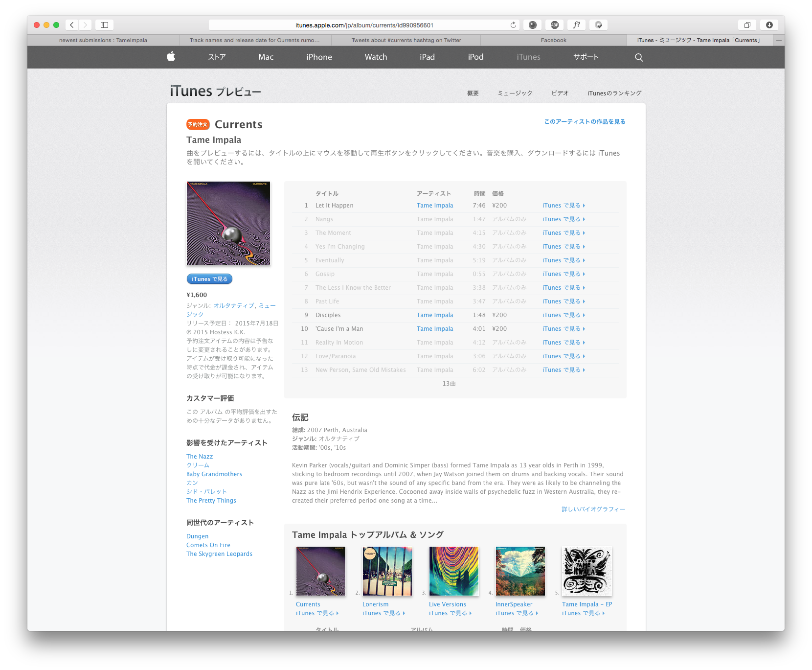Open the iPhone menu in Apple nav
The height and width of the screenshot is (670, 812).
point(319,57)
